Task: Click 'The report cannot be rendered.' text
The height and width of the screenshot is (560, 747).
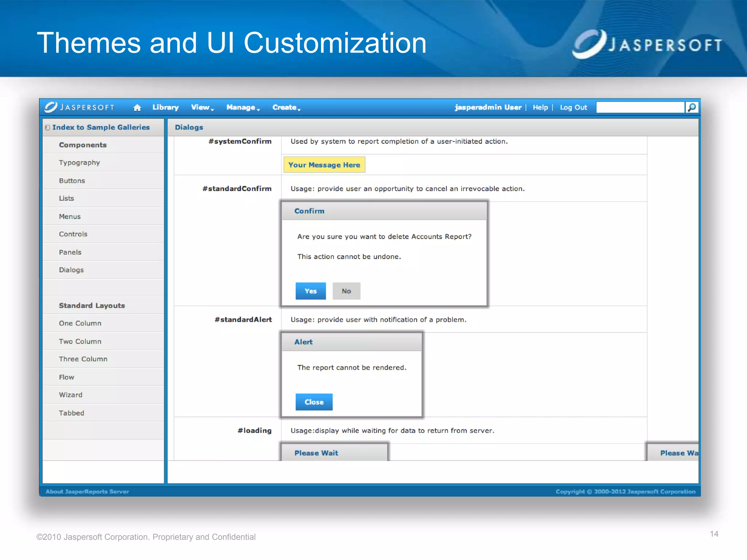Action: [x=352, y=367]
